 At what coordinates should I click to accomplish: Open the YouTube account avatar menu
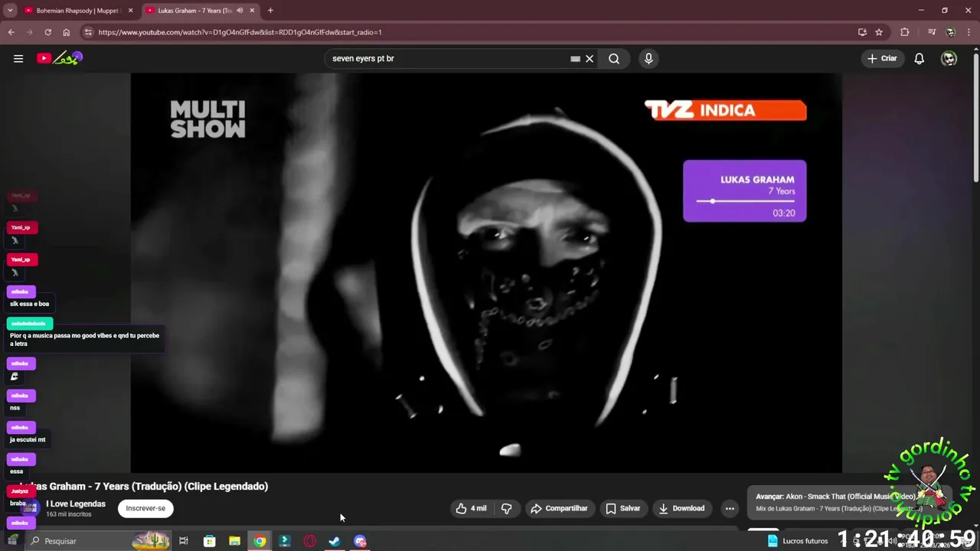point(949,58)
